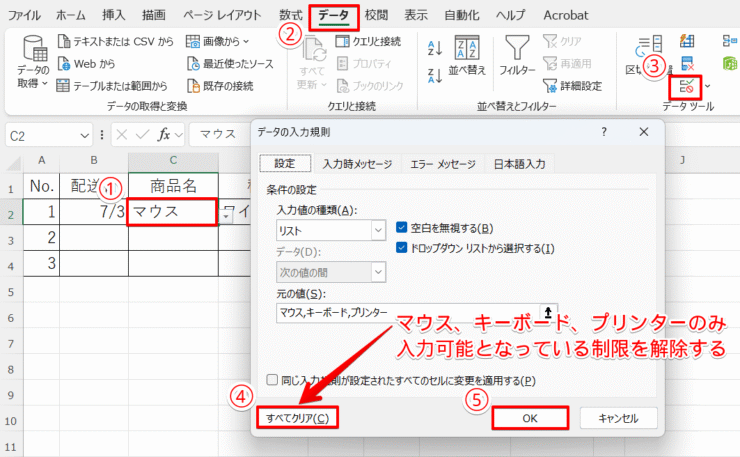Click the Web から import option

tap(86, 63)
